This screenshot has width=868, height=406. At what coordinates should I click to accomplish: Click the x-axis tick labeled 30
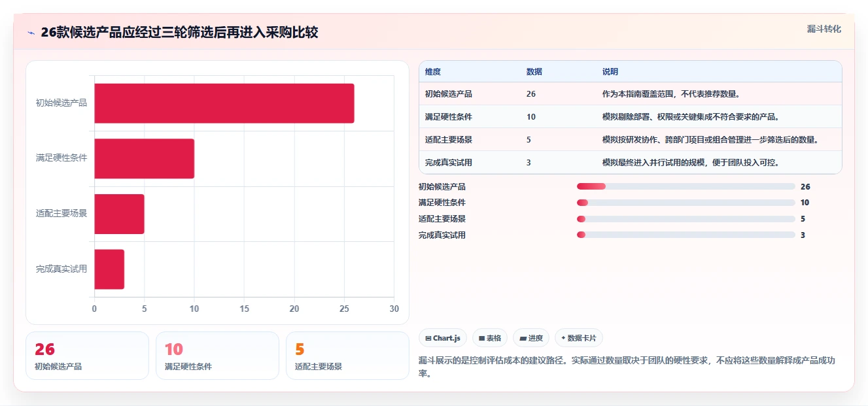click(x=394, y=309)
